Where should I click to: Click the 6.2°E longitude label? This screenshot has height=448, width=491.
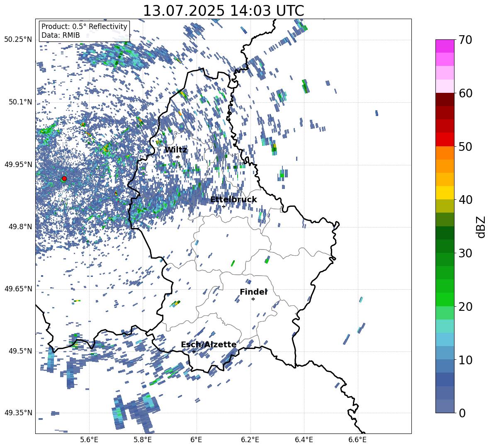(250, 440)
